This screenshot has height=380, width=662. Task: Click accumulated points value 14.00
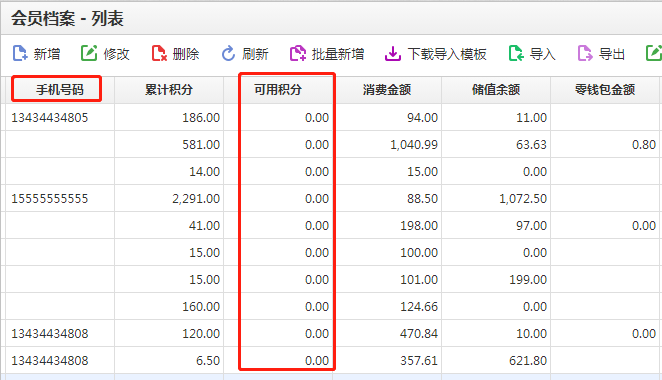tap(204, 171)
